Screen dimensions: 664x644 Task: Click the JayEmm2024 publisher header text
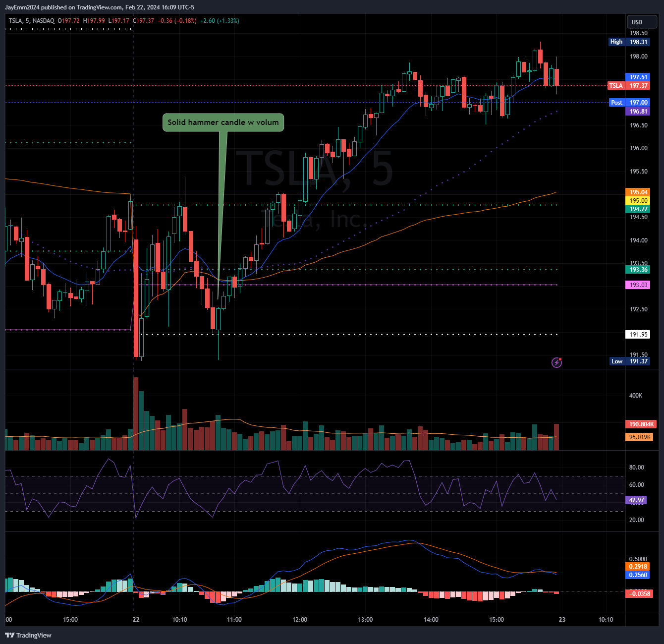click(x=100, y=7)
